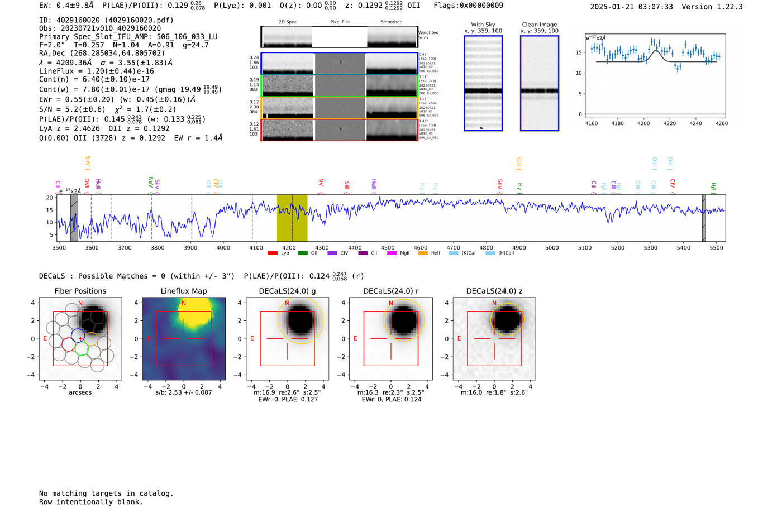Image resolution: width=782 pixels, height=532 pixels.
Task: Click 'No matching targets in catalog.' text
Action: (106, 493)
